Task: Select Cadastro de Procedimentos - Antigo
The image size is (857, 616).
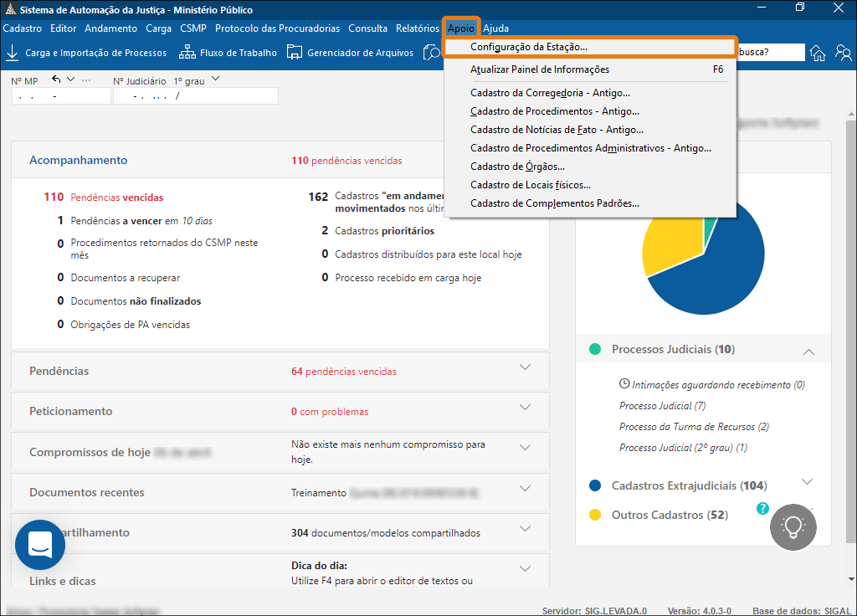Action: tap(590, 111)
